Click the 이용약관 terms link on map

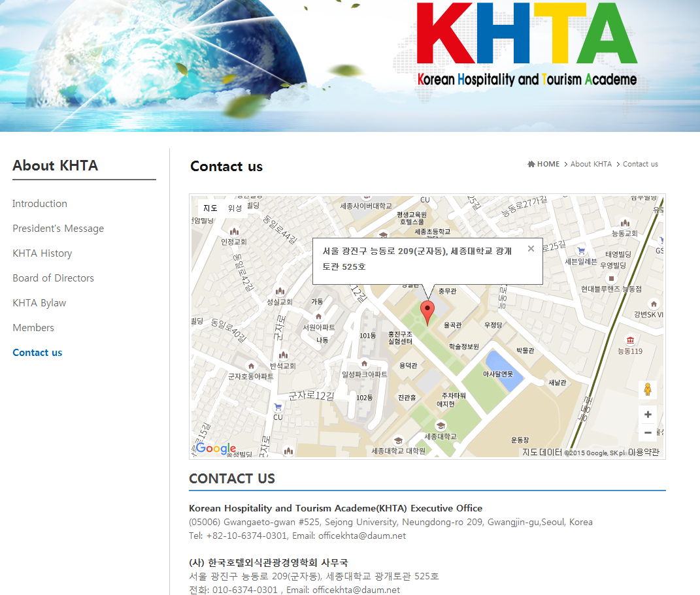(643, 453)
